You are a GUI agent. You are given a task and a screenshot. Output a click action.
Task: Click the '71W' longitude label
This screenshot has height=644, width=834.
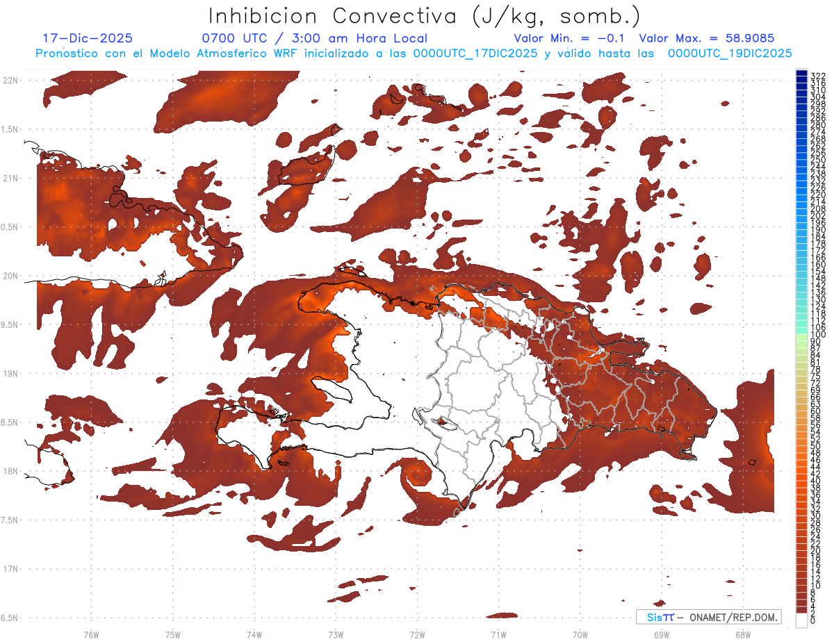[498, 634]
